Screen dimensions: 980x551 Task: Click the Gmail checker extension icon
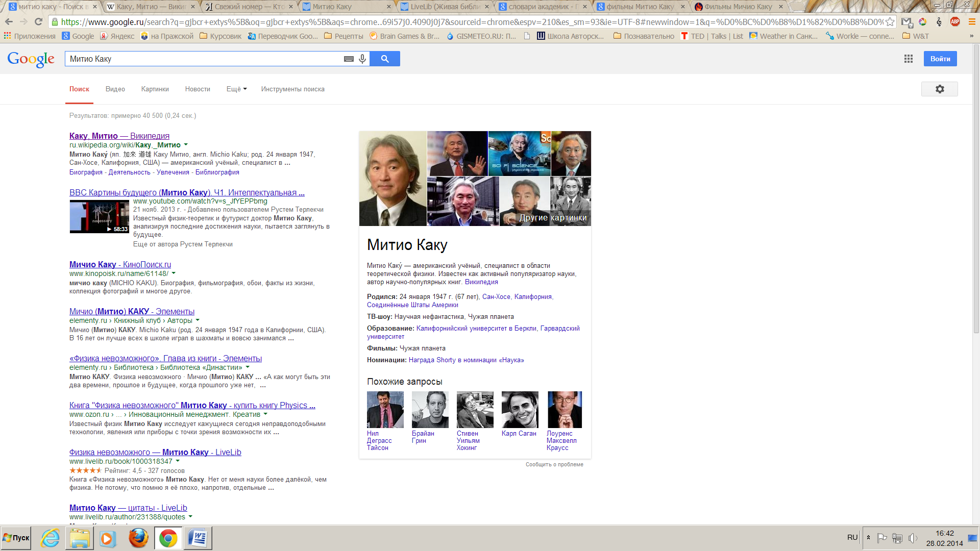pos(906,22)
